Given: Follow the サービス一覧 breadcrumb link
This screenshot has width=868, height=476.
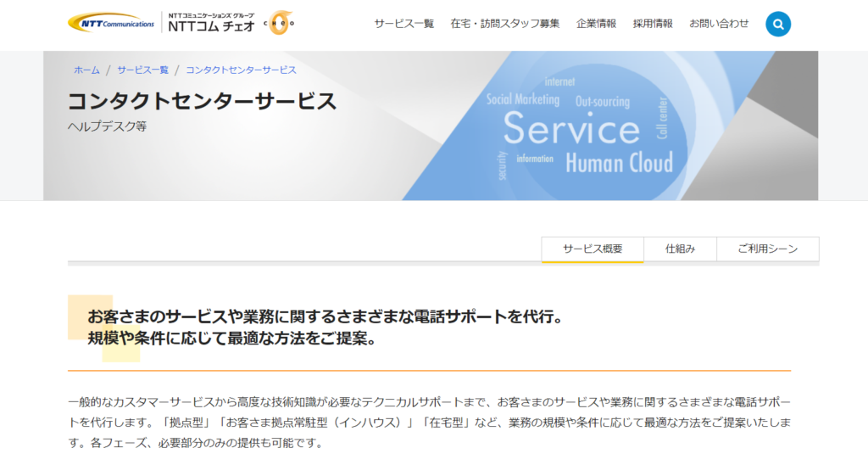Looking at the screenshot, I should tap(142, 70).
